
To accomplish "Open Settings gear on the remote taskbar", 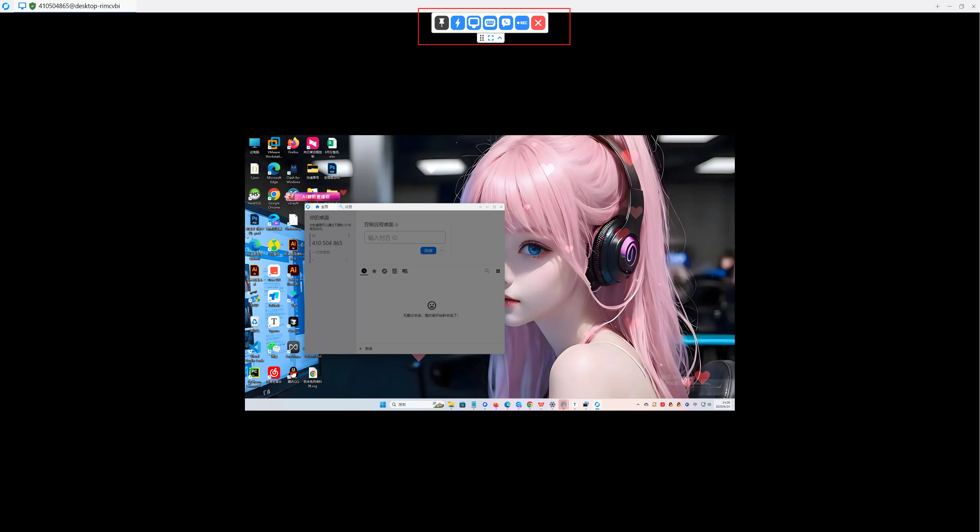I will coord(552,404).
